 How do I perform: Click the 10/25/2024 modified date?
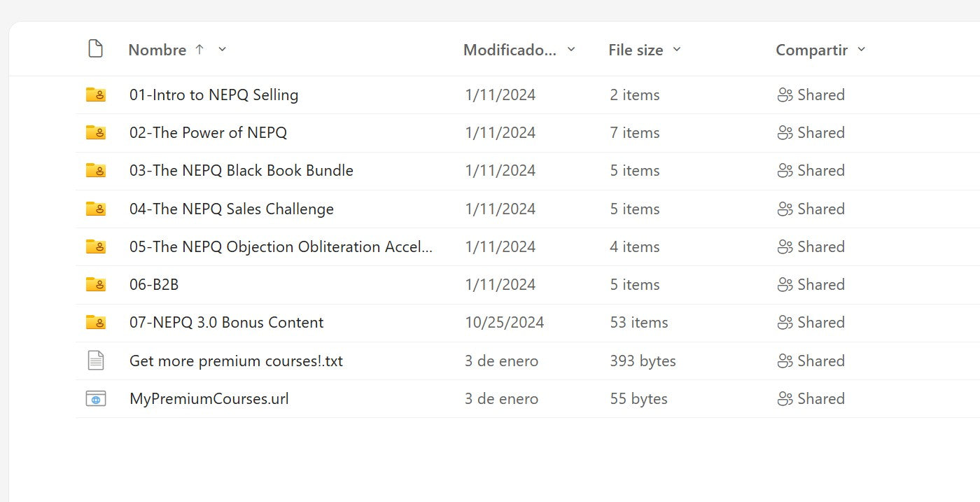click(x=505, y=322)
